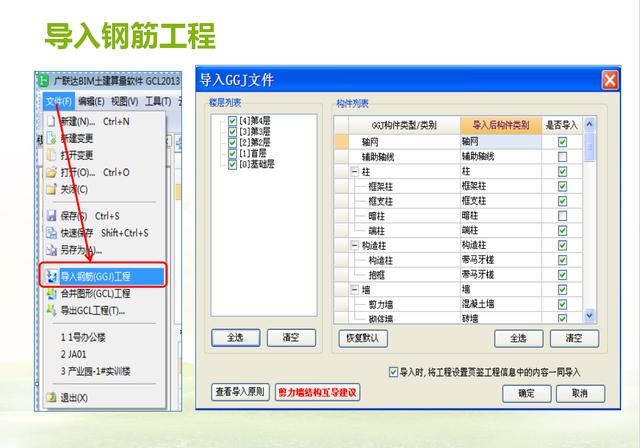Select 抱框 row in component tree
Screen dimensions: 640x448
point(376,275)
